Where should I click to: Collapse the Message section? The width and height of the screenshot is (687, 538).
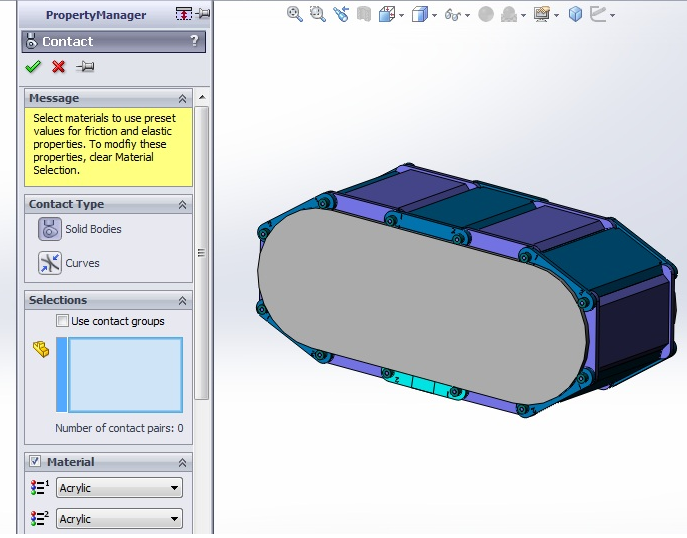(x=183, y=99)
